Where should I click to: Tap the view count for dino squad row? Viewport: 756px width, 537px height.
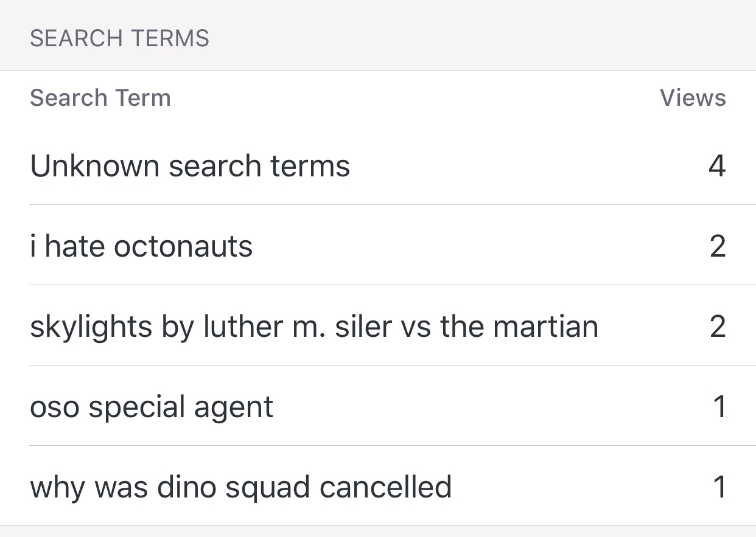[x=719, y=487]
